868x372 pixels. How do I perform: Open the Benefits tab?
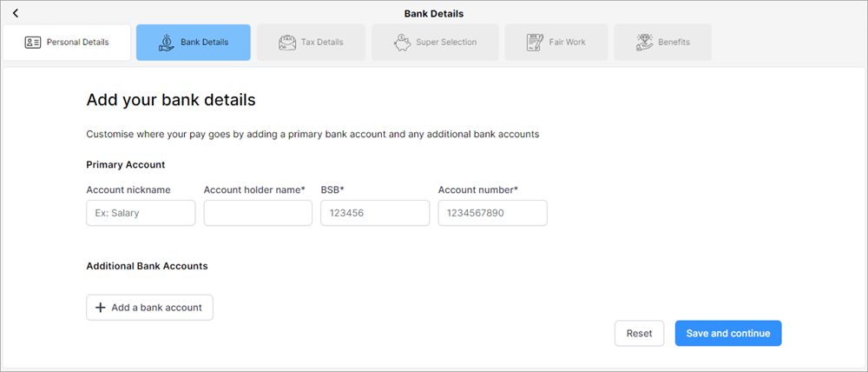[663, 42]
